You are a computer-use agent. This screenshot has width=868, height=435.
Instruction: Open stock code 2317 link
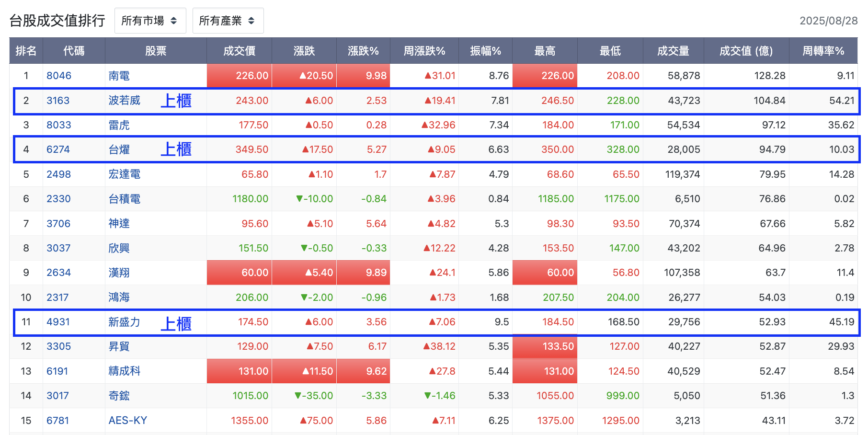pyautogui.click(x=57, y=298)
